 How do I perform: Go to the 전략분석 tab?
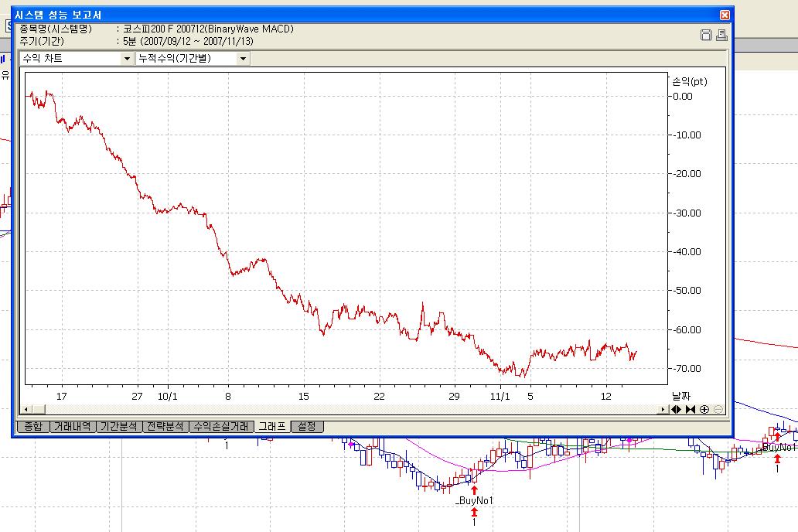[166, 426]
